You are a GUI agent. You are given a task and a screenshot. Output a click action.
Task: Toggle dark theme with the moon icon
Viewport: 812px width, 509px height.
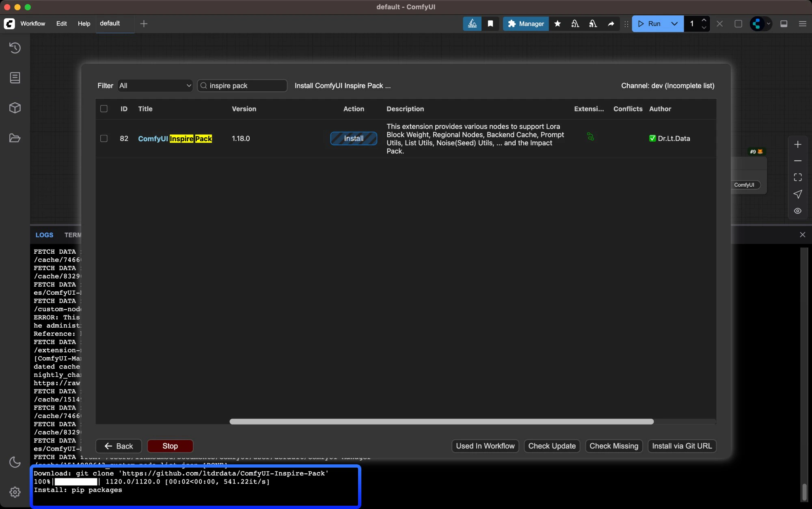[x=15, y=462]
